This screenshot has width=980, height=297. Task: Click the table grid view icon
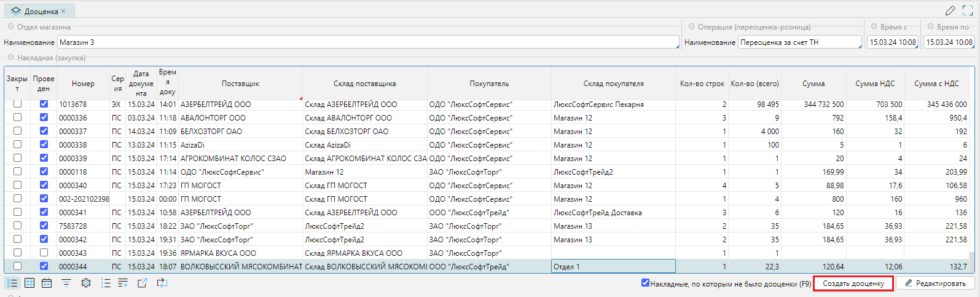coord(29,283)
